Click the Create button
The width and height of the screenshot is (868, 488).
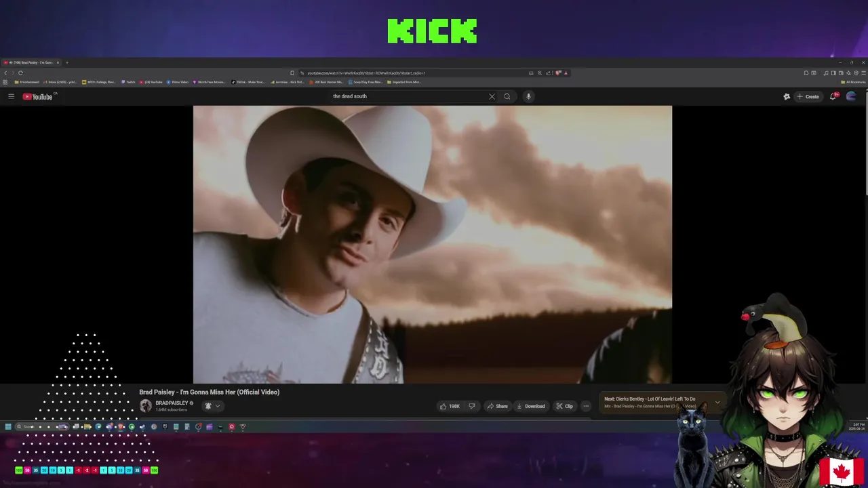pos(808,96)
